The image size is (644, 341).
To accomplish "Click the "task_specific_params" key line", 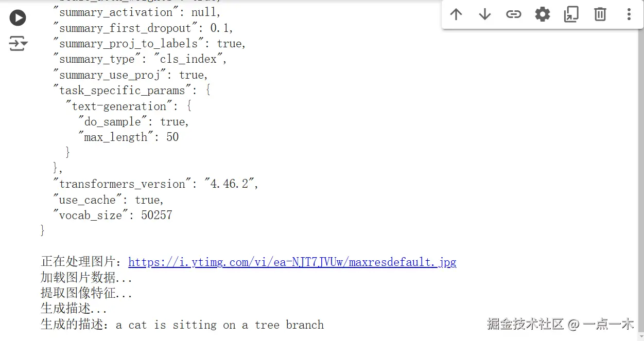I will pos(131,91).
